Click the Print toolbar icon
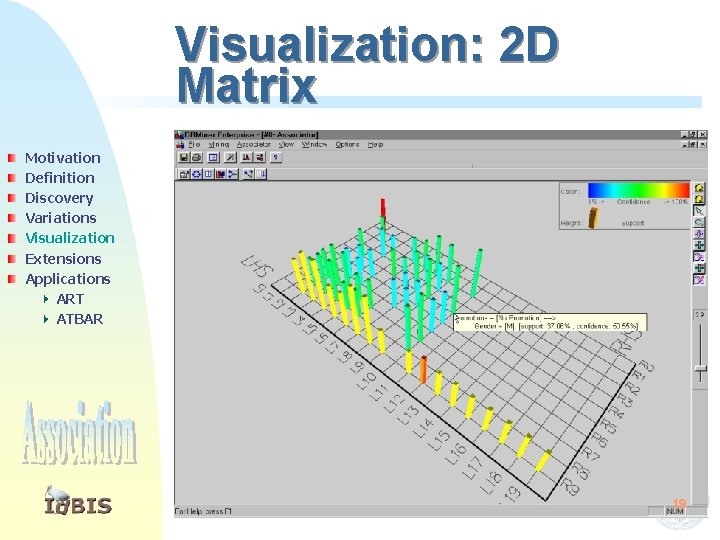Screen dimensions: 720x540 (x=197, y=158)
